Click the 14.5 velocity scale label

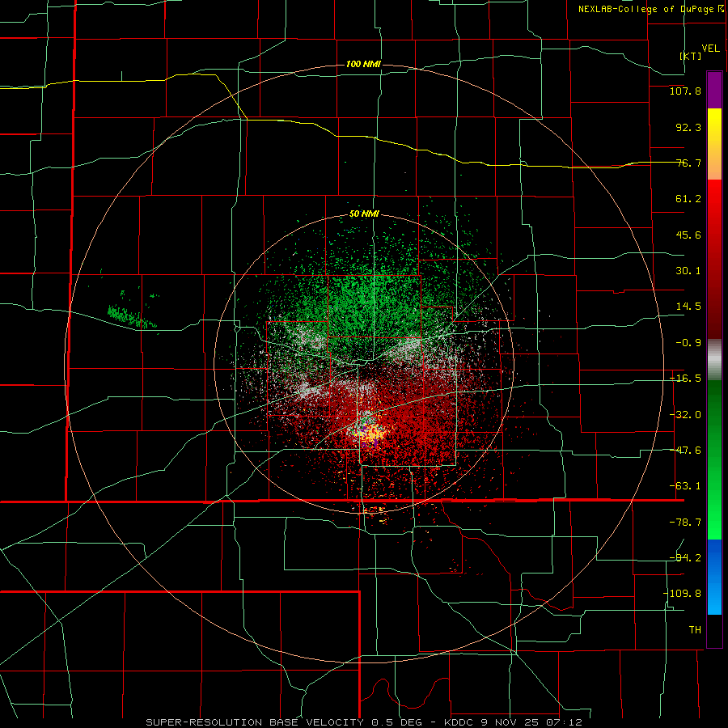pyautogui.click(x=688, y=307)
